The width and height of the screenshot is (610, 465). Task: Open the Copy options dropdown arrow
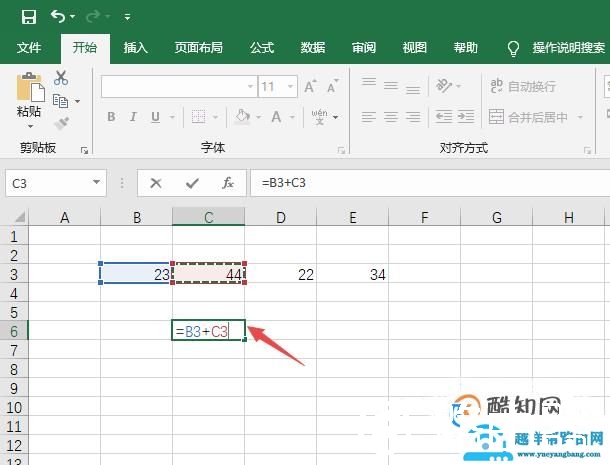(x=77, y=101)
